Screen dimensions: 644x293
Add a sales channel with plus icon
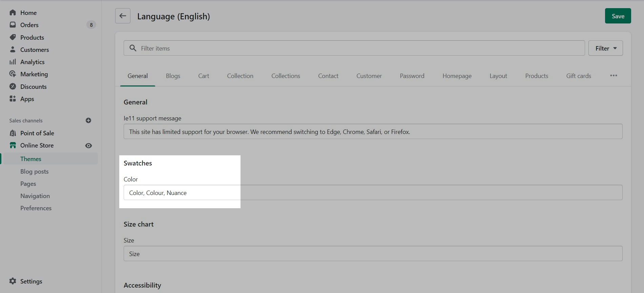point(88,120)
